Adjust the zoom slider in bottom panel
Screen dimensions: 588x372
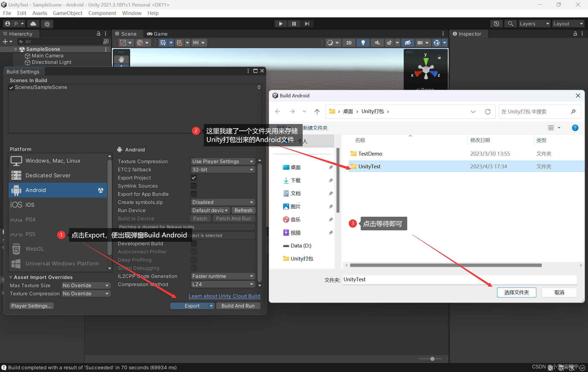pos(432,359)
